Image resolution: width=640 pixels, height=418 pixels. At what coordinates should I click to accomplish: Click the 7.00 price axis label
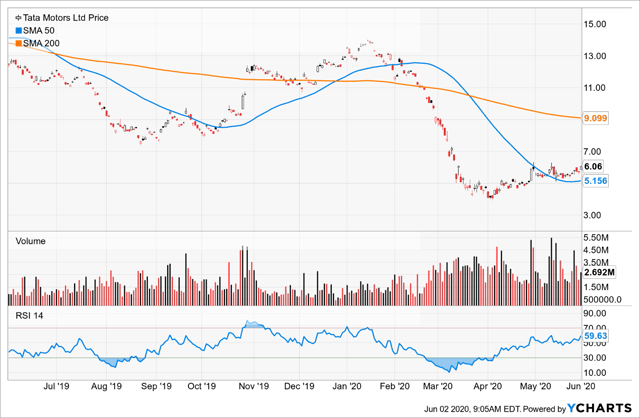point(592,151)
